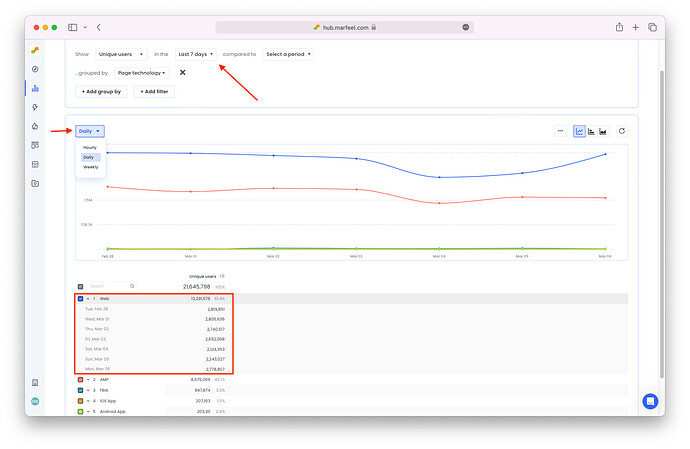Switch to bar chart view

click(x=591, y=131)
